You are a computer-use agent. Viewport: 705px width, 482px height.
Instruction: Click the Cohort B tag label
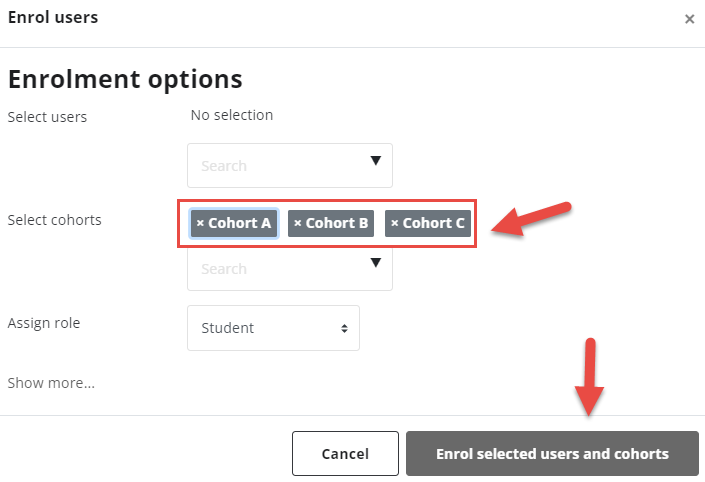pos(337,223)
